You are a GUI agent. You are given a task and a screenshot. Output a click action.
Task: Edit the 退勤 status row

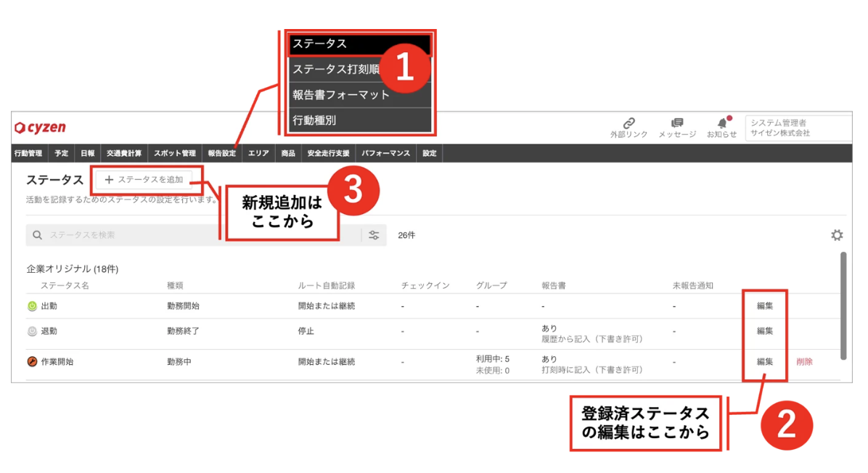click(x=764, y=332)
